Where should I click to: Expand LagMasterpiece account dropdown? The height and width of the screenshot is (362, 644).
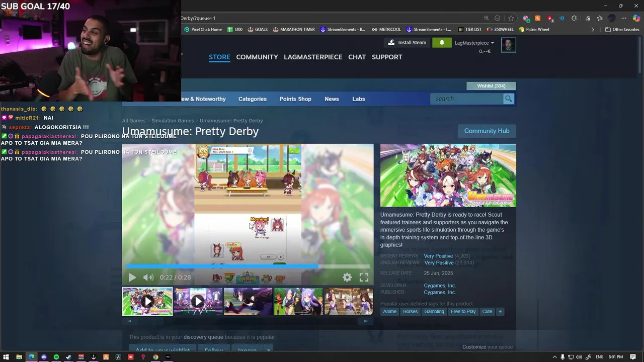(474, 43)
